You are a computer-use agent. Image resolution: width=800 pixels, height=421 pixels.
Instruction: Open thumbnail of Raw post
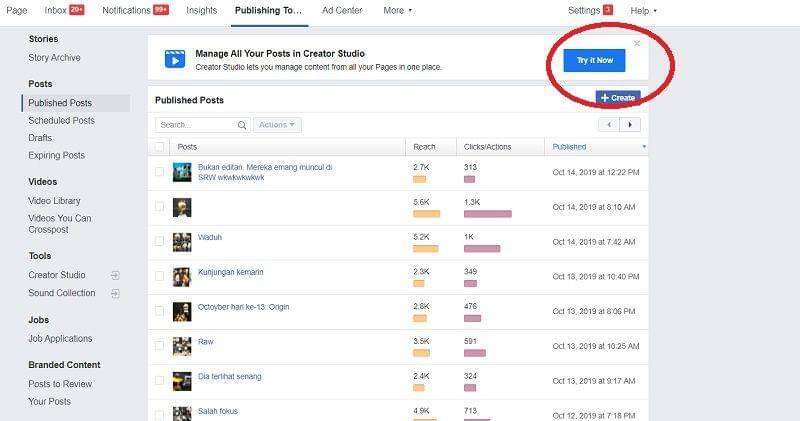pos(182,346)
